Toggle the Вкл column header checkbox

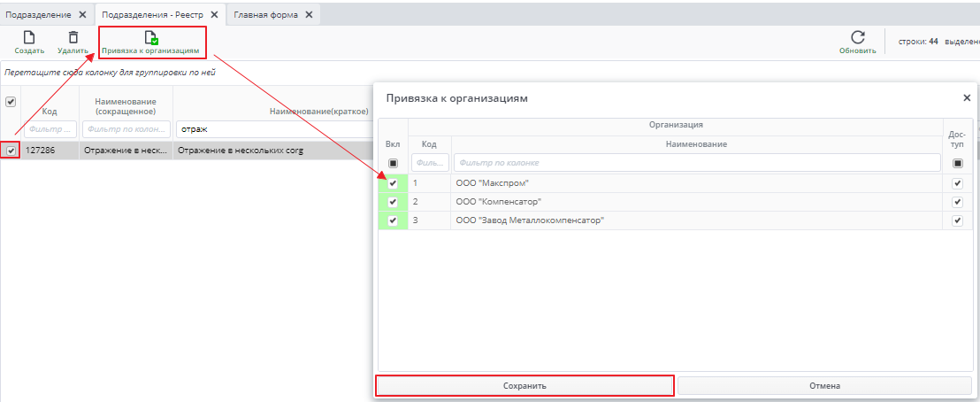click(393, 163)
